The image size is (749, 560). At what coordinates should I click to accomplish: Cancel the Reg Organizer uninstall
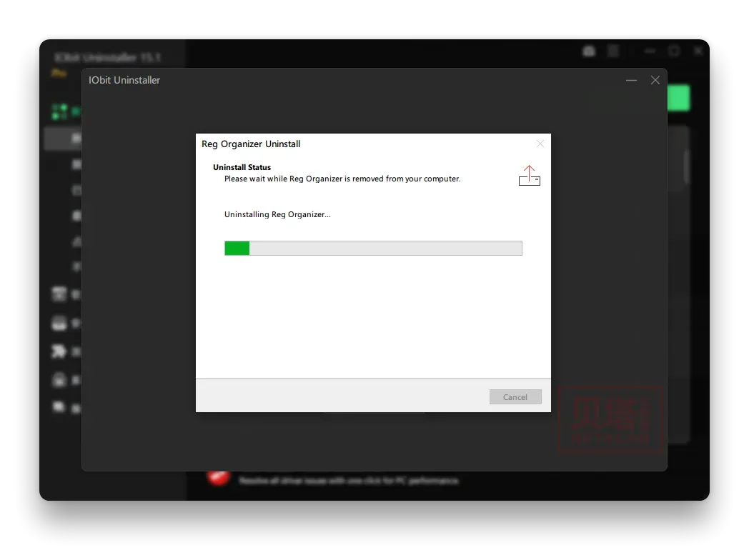tap(515, 396)
